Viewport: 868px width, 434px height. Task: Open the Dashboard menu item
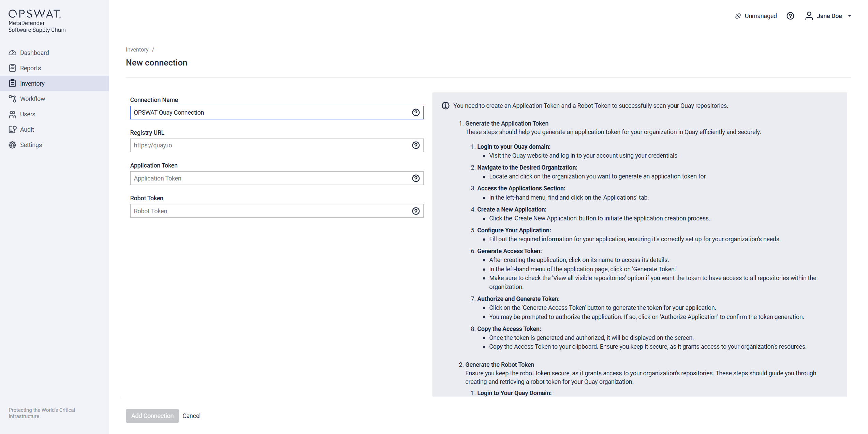[34, 53]
